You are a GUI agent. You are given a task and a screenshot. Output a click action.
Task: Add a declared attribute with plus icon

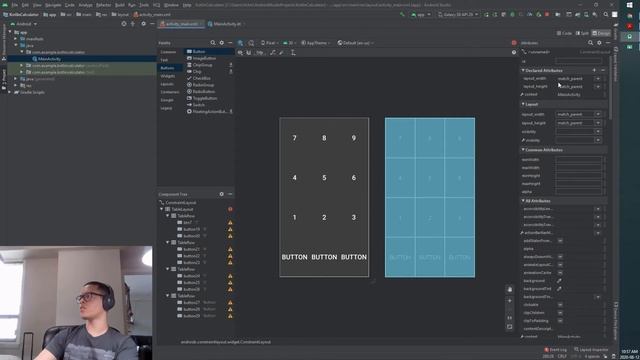point(594,70)
